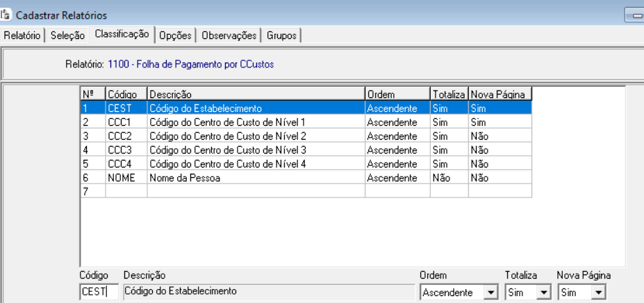Click empty row number 7

pos(92,192)
